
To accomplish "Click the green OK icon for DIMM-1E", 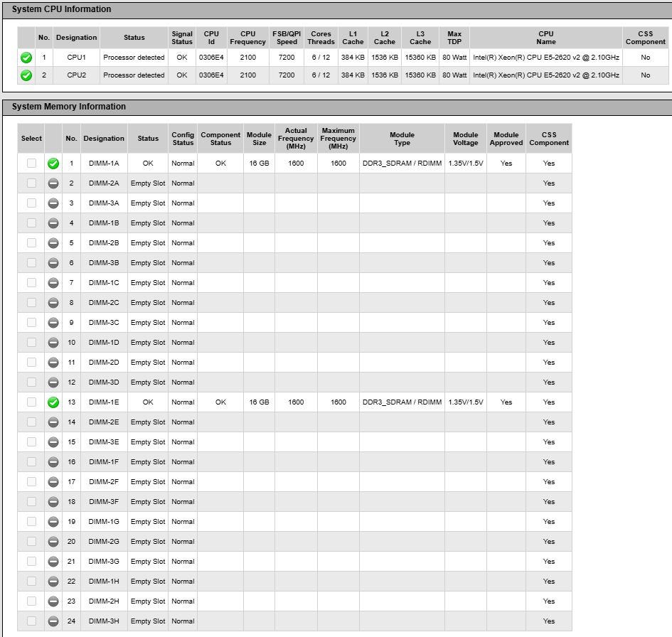I will tap(53, 402).
